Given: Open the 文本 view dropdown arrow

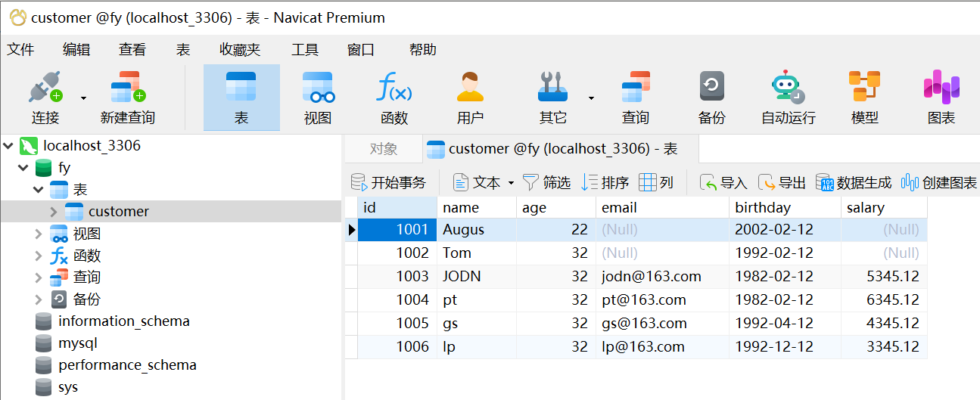Looking at the screenshot, I should coord(511,183).
